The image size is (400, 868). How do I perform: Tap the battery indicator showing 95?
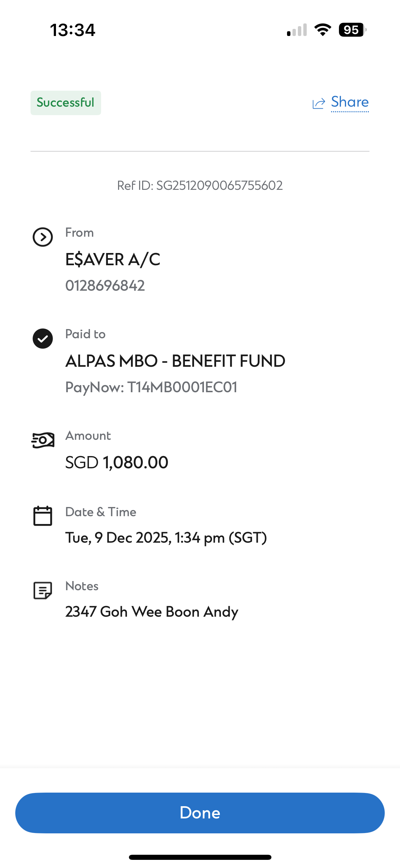pyautogui.click(x=353, y=30)
